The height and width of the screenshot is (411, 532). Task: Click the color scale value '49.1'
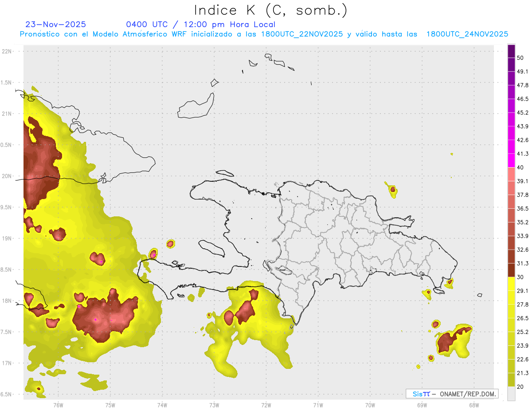point(523,71)
